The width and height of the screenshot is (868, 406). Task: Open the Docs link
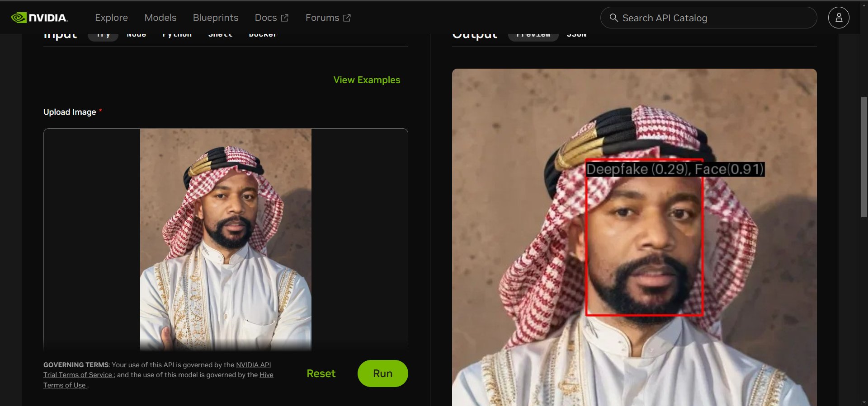tap(266, 18)
